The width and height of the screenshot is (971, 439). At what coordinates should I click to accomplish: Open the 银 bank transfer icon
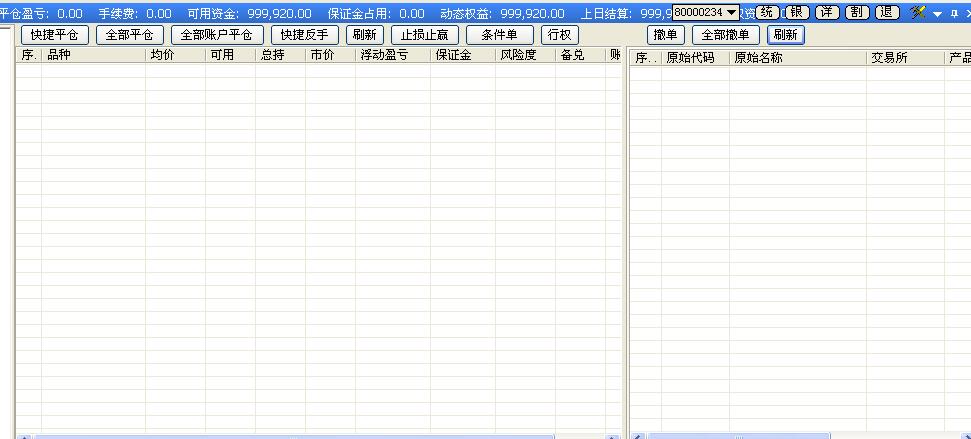(x=797, y=12)
